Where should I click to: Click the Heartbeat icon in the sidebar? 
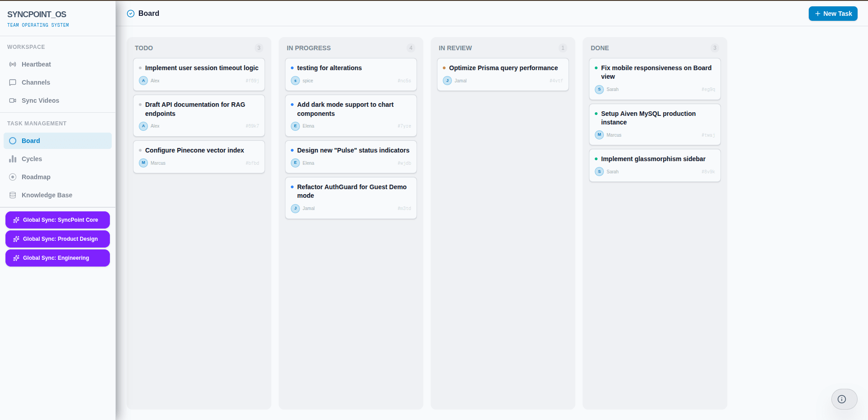pos(13,64)
